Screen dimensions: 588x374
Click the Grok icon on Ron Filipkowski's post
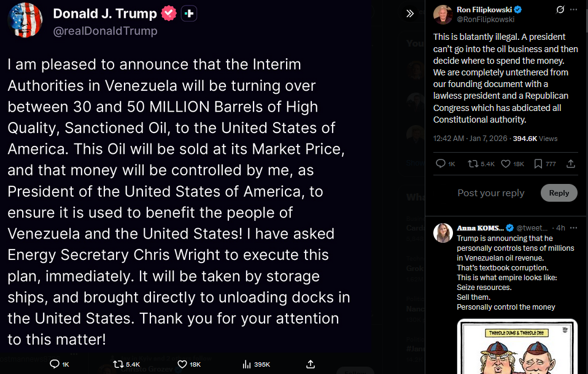(560, 10)
